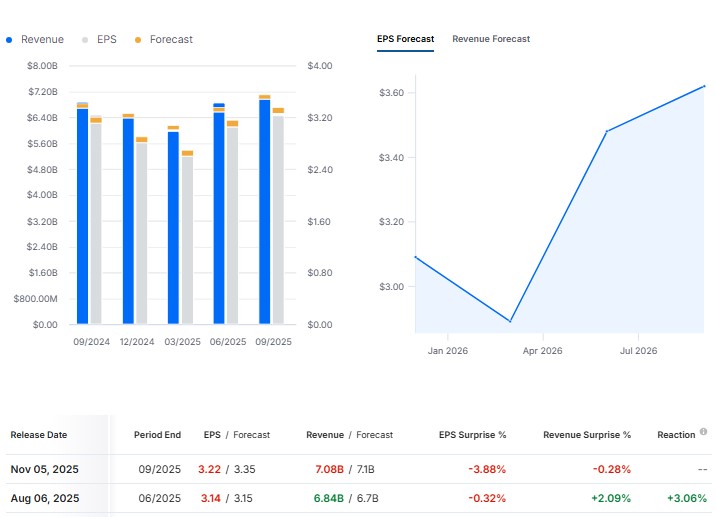Click the lowest point on EPS forecast line
The height and width of the screenshot is (517, 717).
[x=510, y=321]
